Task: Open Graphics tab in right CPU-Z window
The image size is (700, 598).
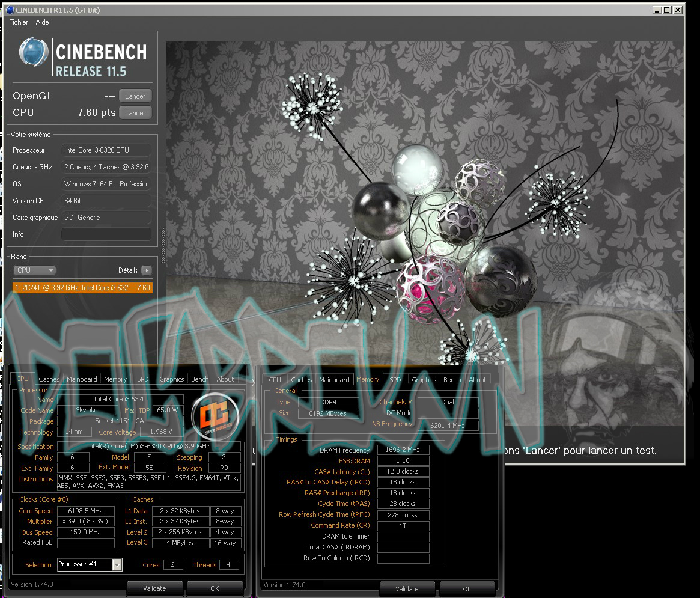Action: 424,380
